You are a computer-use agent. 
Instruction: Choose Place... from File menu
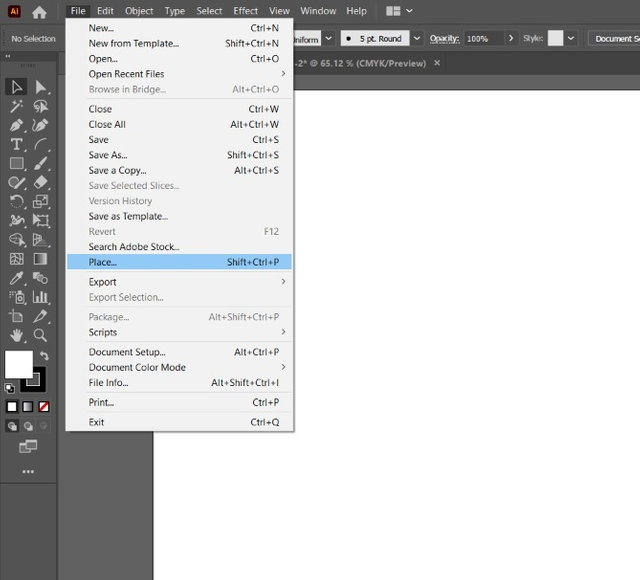coord(180,262)
